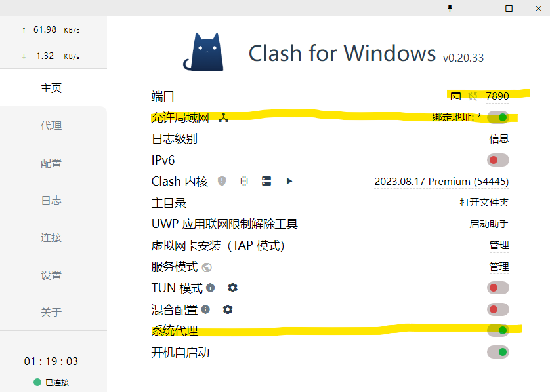Open the Mixin (混合配置) gear settings
550x392 pixels.
click(228, 309)
